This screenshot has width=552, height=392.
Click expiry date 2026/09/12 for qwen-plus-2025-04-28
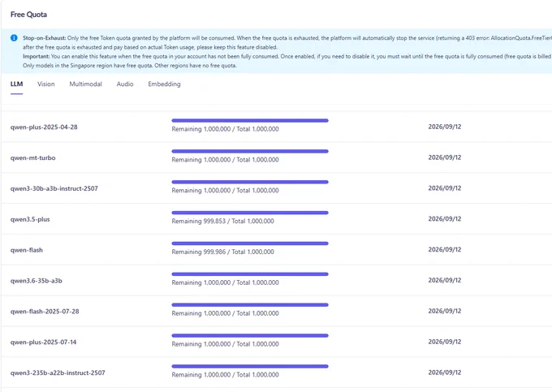coord(445,127)
